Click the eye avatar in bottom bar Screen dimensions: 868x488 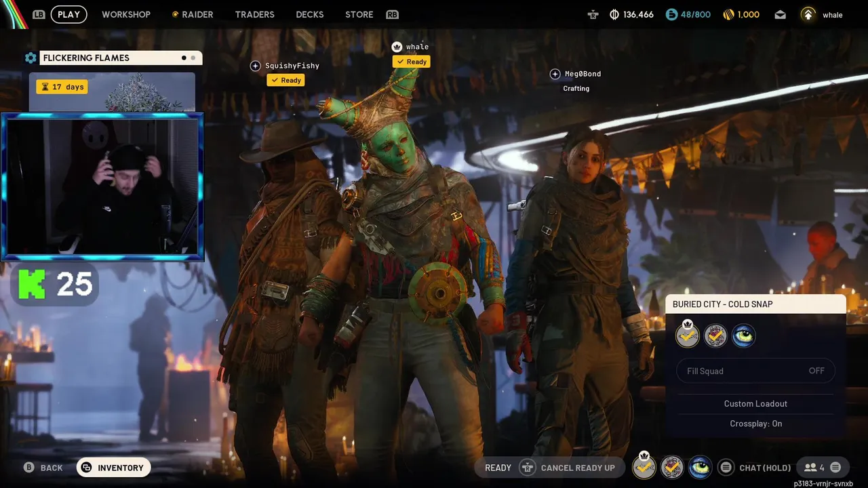tap(700, 467)
